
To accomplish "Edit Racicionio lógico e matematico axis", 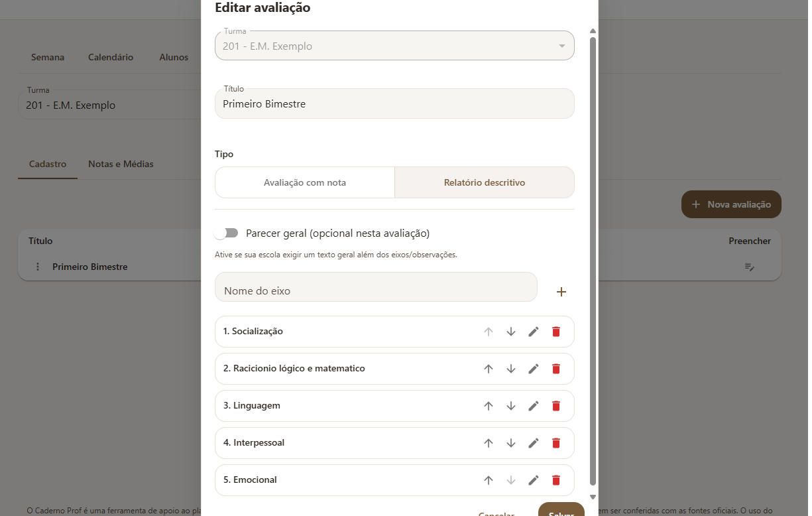I will coord(534,369).
